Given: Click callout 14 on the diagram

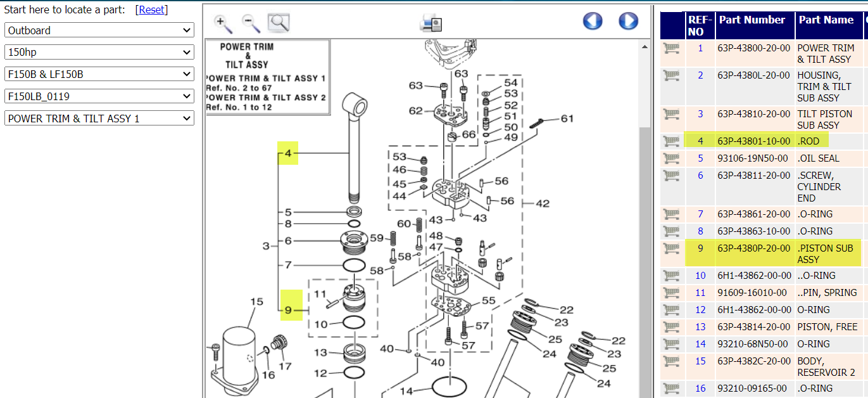Looking at the screenshot, I should (x=406, y=391).
